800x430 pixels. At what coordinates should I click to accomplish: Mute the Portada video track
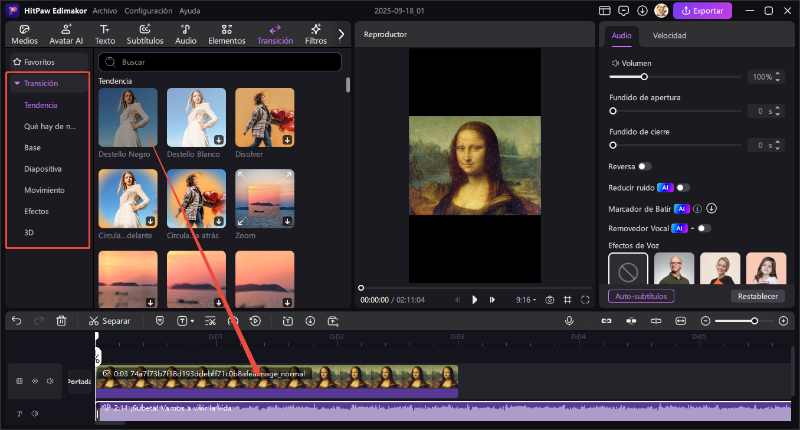pyautogui.click(x=50, y=381)
